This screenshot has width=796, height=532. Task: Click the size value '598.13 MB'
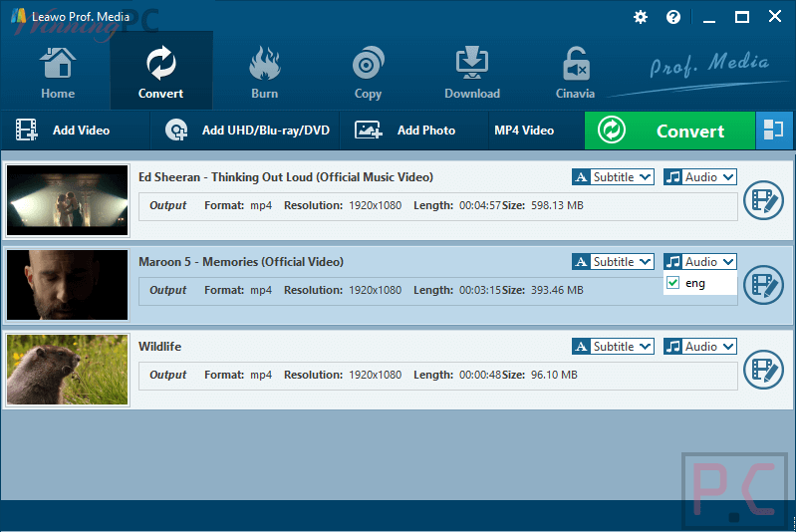(x=558, y=205)
